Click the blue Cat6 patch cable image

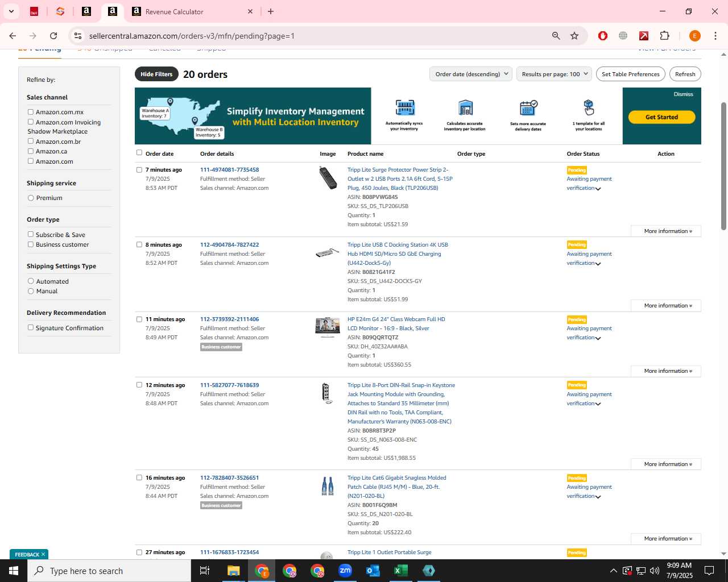328,486
